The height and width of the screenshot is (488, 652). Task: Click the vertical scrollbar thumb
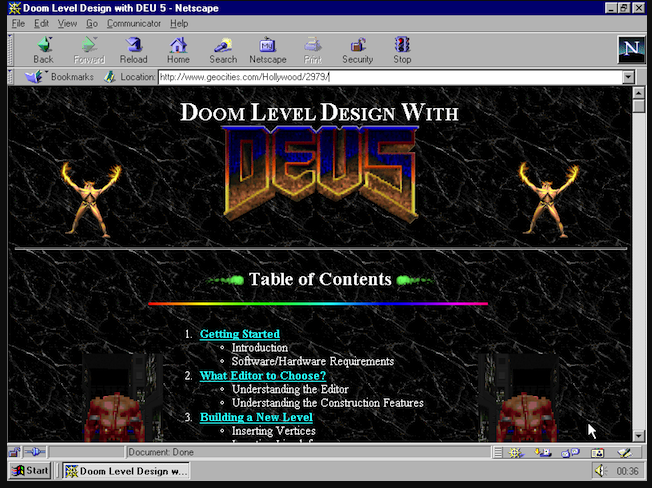(x=639, y=106)
